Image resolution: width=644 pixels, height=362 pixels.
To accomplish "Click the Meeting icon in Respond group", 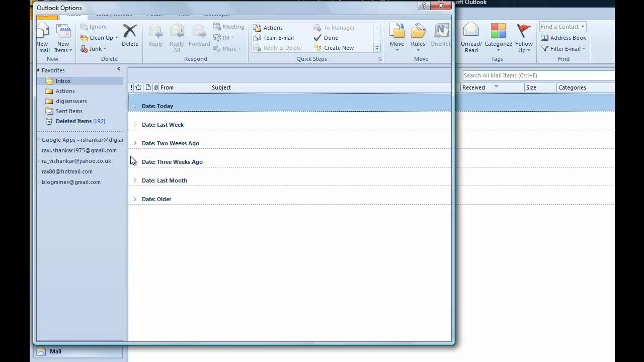I will click(x=217, y=27).
